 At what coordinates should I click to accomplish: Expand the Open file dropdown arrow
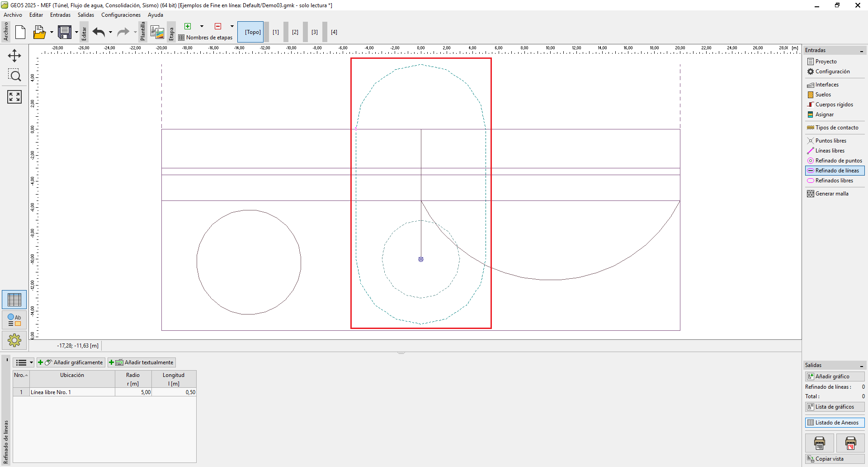pyautogui.click(x=52, y=32)
